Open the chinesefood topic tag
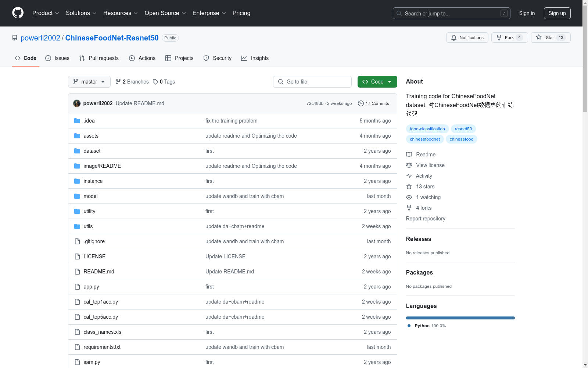The width and height of the screenshot is (588, 368). (462, 139)
